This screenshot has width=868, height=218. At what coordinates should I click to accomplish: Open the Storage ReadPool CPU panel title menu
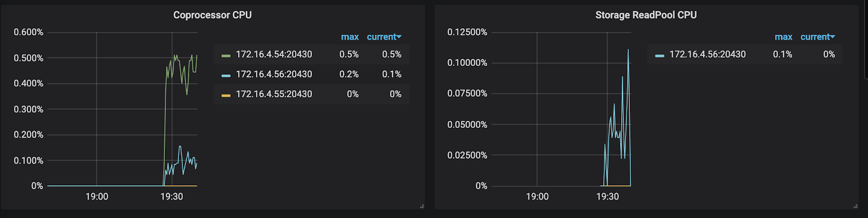click(646, 15)
